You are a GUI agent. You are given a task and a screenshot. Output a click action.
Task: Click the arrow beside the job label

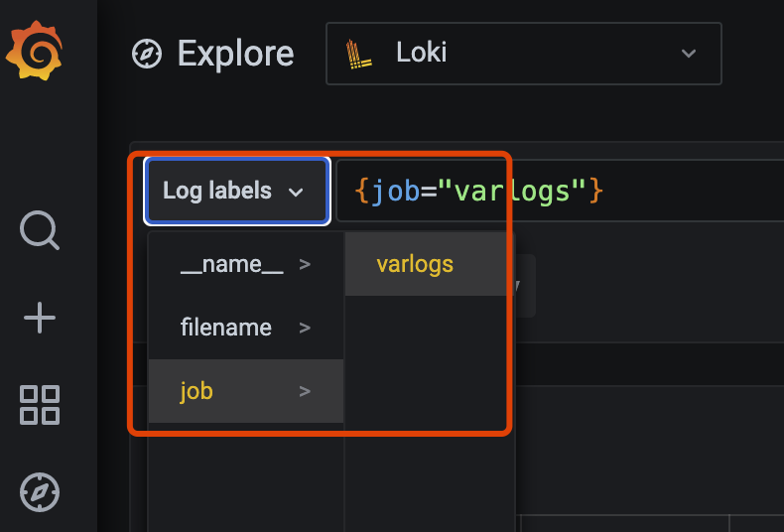tap(305, 391)
